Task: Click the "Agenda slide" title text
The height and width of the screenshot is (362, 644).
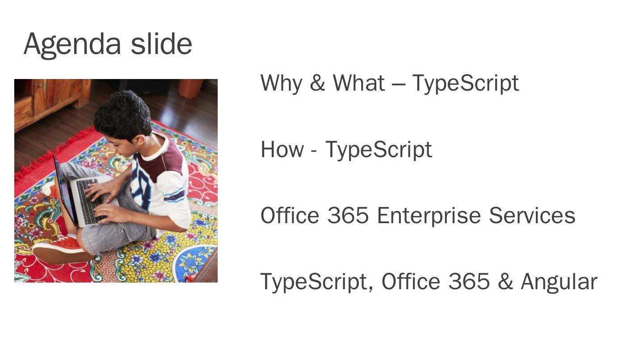Action: coord(108,44)
